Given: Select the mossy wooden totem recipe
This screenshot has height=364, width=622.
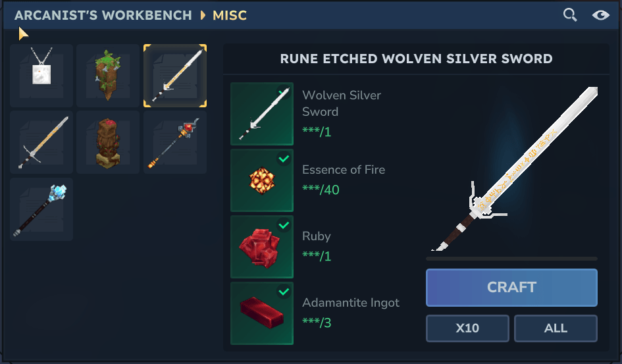Looking at the screenshot, I should click(x=108, y=76).
